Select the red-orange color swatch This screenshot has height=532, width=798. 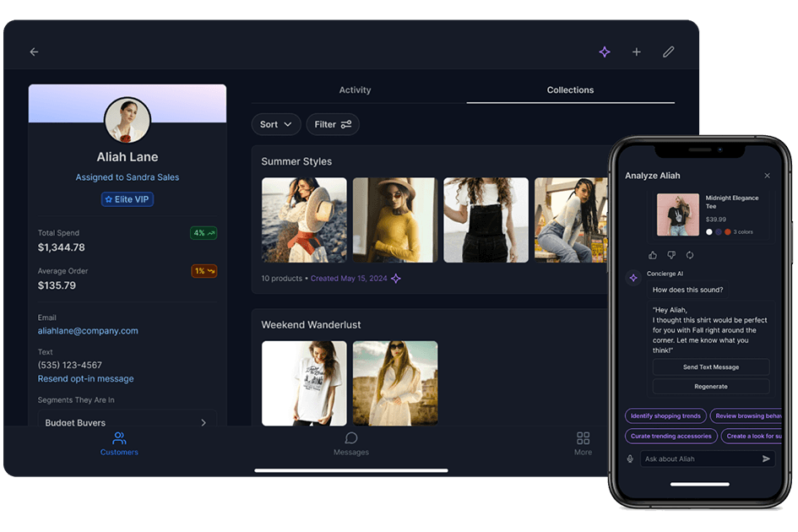(x=727, y=232)
